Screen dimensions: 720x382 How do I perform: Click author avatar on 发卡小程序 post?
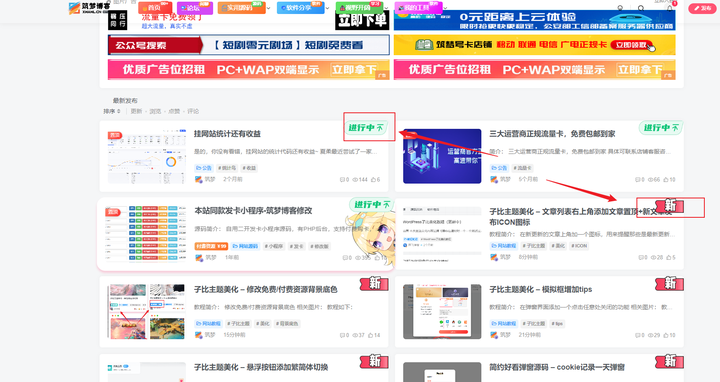tap(198, 258)
